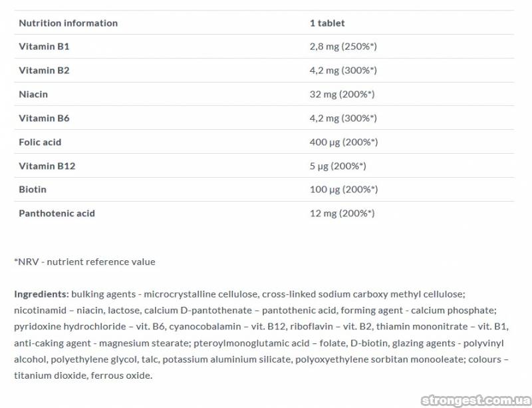Select the '400 µg (200%*)' value
The image size is (532, 408).
coord(343,142)
